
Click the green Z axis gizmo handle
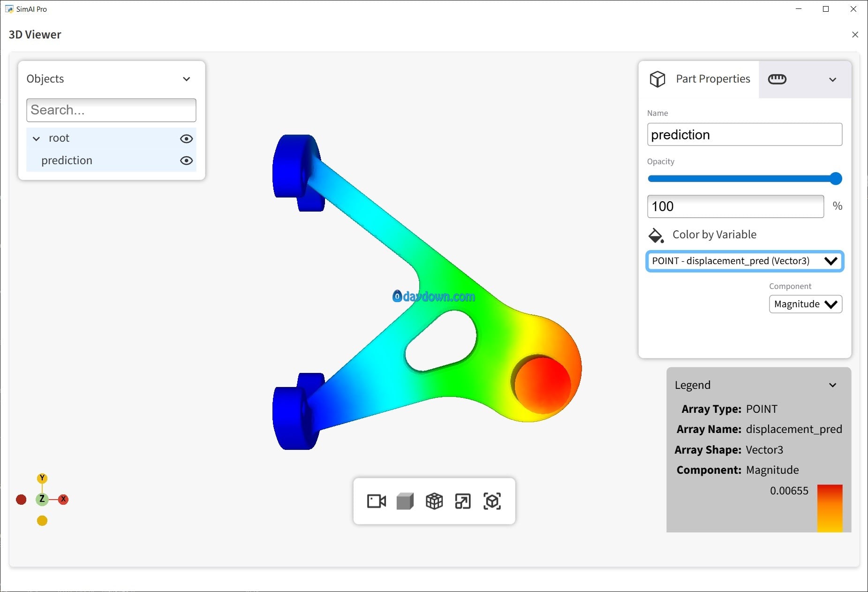point(42,499)
